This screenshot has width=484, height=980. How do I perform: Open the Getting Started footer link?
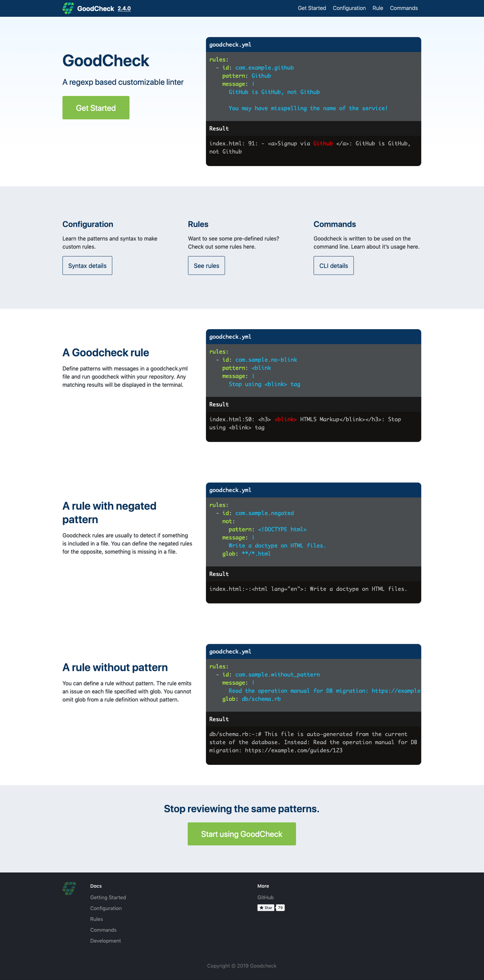pos(108,897)
